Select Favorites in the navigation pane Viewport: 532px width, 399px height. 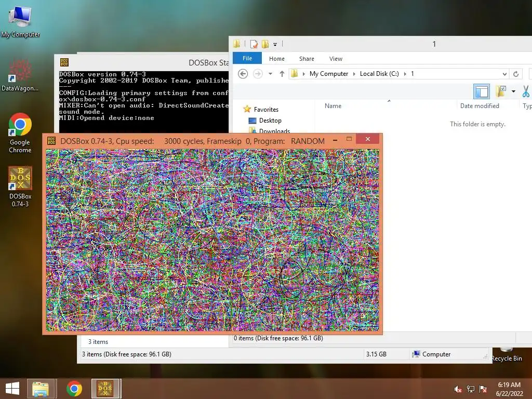tap(267, 110)
